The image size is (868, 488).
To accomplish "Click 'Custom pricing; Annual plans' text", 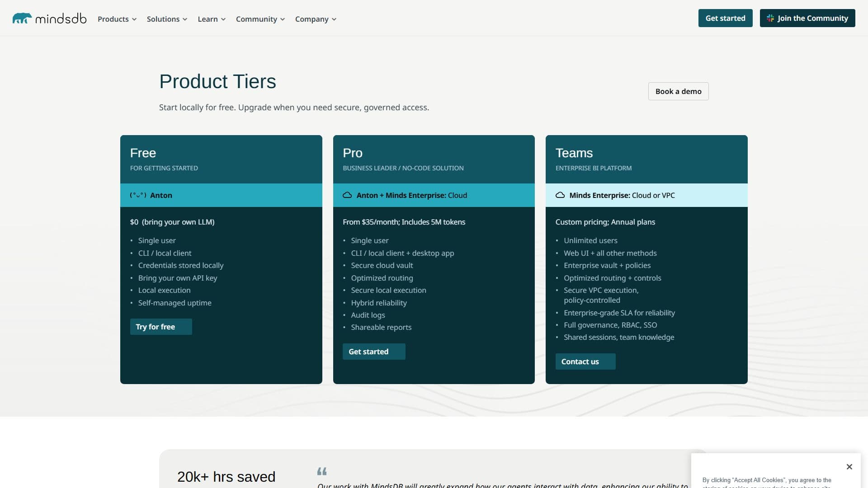I will pyautogui.click(x=605, y=222).
